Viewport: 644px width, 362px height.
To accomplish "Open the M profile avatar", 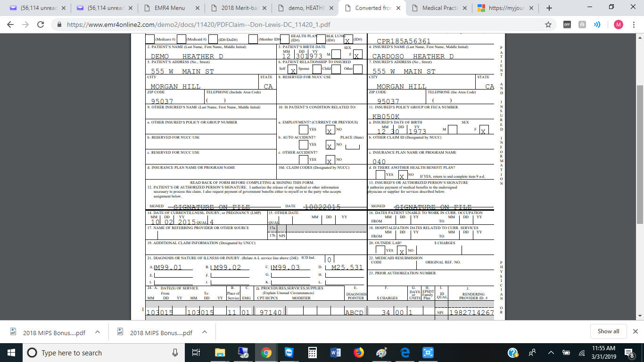I will [618, 25].
